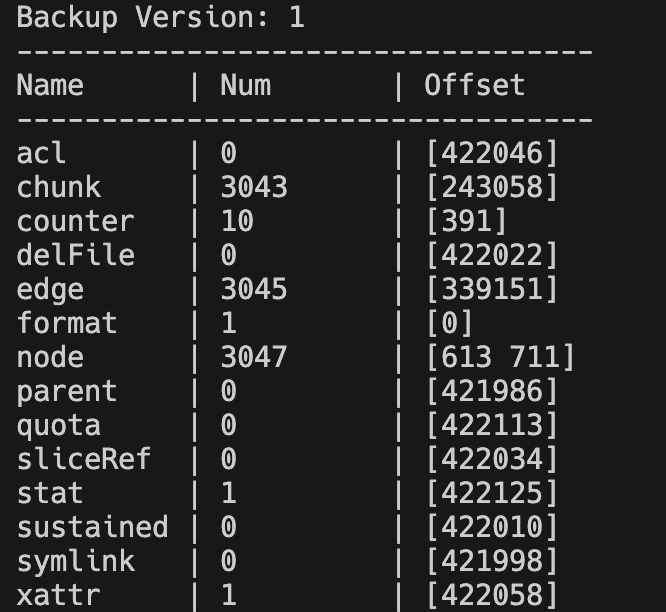The image size is (666, 612).
Task: Click the acl row name
Action: pos(41,153)
